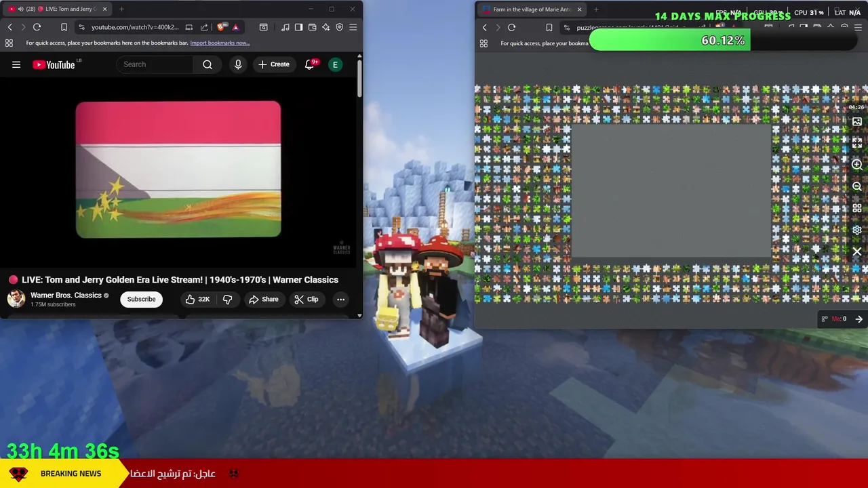Arrange puzzle pieces grid icon
Viewport: 868px width, 488px height.
(857, 208)
